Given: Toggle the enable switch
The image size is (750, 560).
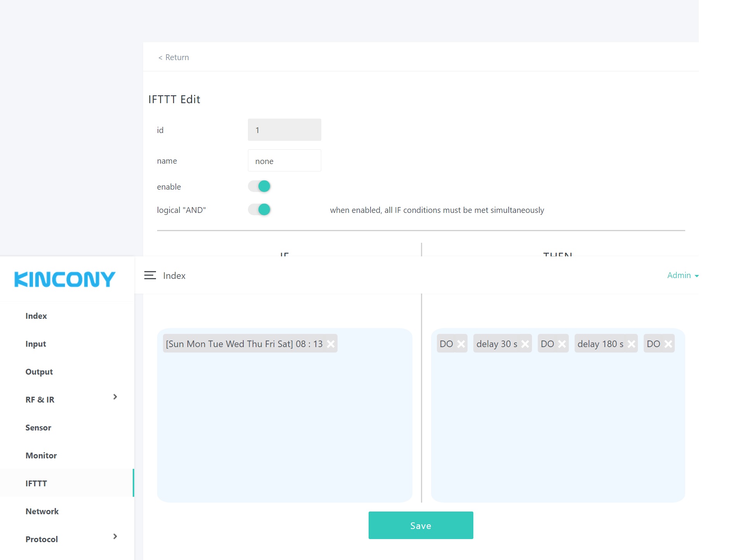Looking at the screenshot, I should point(260,187).
